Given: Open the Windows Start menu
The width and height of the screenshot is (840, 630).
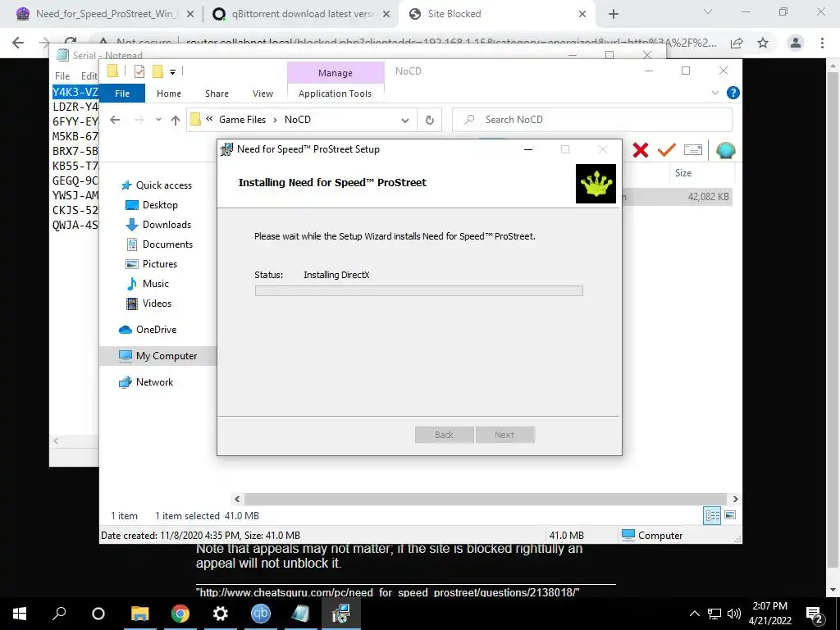Looking at the screenshot, I should coord(20,614).
